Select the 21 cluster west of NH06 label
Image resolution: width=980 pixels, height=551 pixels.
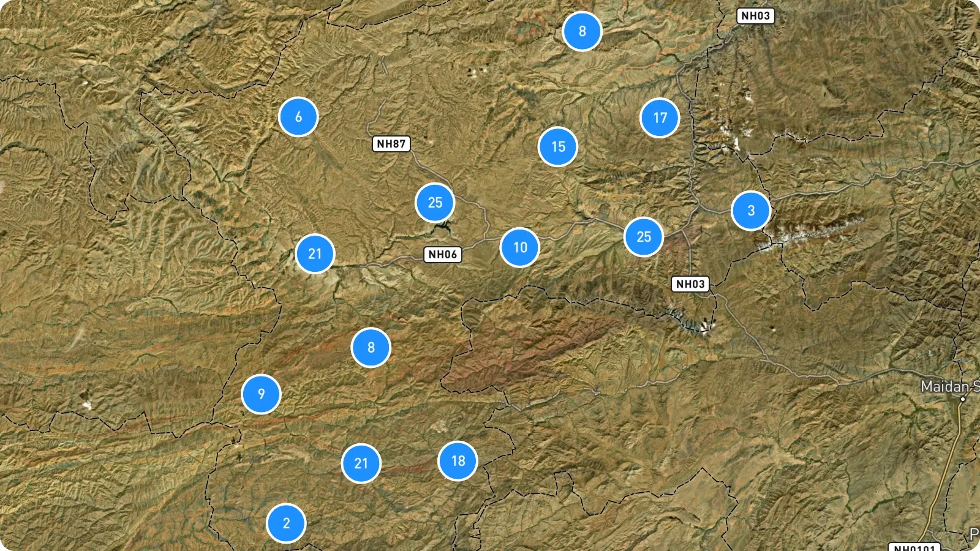pos(315,253)
